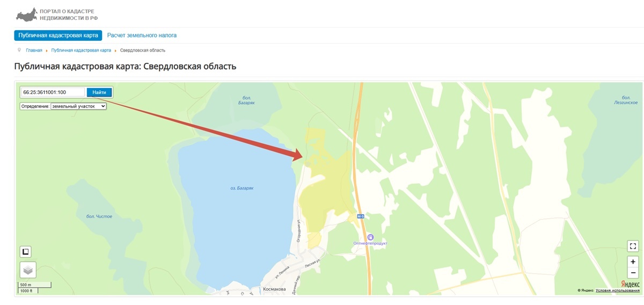The width and height of the screenshot is (644, 305).
Task: Click the M-5 highway badge
Action: [x=361, y=216]
